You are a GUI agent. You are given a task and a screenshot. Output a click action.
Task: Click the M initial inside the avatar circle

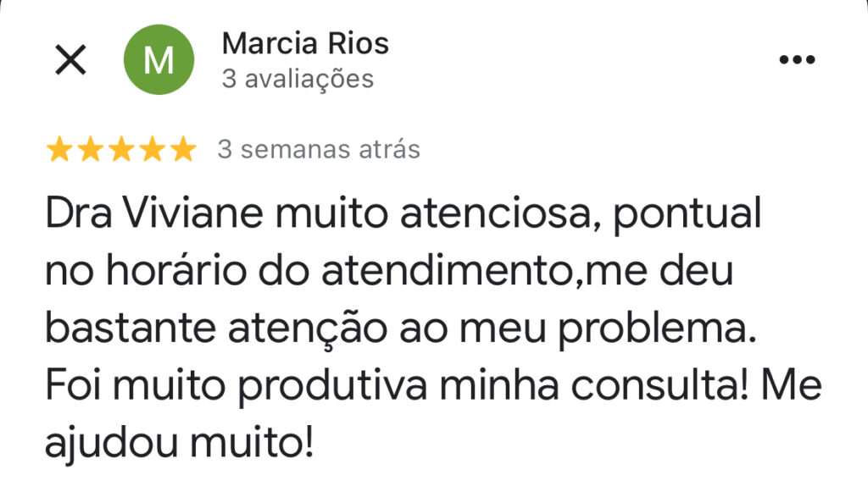[x=159, y=59]
